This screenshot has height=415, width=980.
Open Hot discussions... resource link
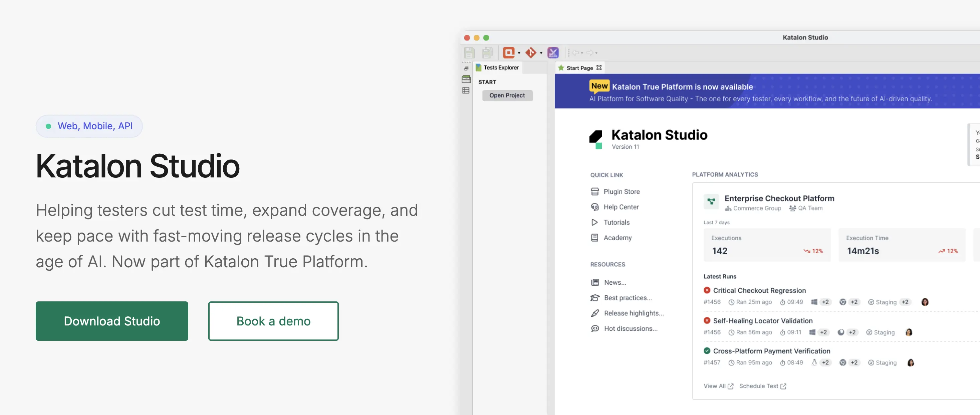(631, 328)
